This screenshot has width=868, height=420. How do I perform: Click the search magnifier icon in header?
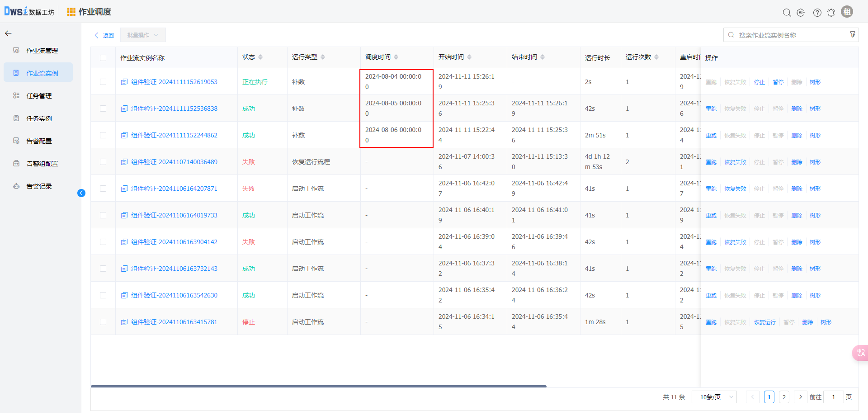[787, 13]
